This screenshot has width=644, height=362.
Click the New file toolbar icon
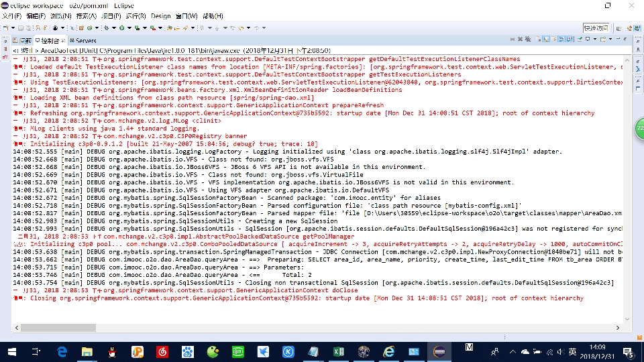point(6,28)
